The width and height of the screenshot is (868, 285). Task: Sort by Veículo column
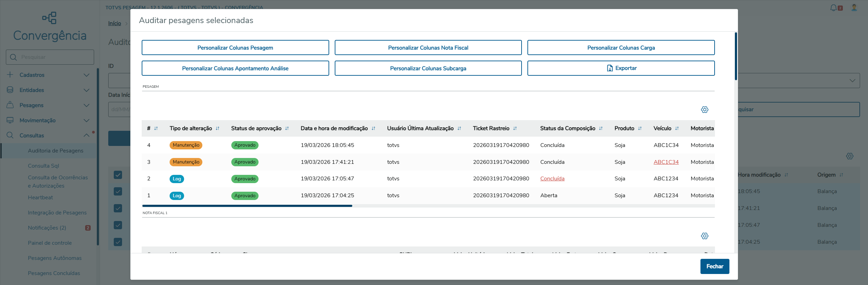coord(677,128)
